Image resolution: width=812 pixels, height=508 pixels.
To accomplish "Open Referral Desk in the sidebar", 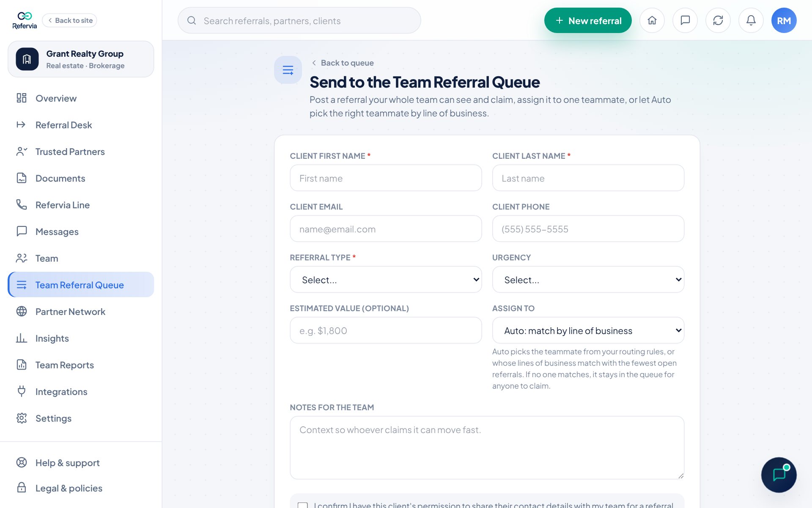I will 81,125.
